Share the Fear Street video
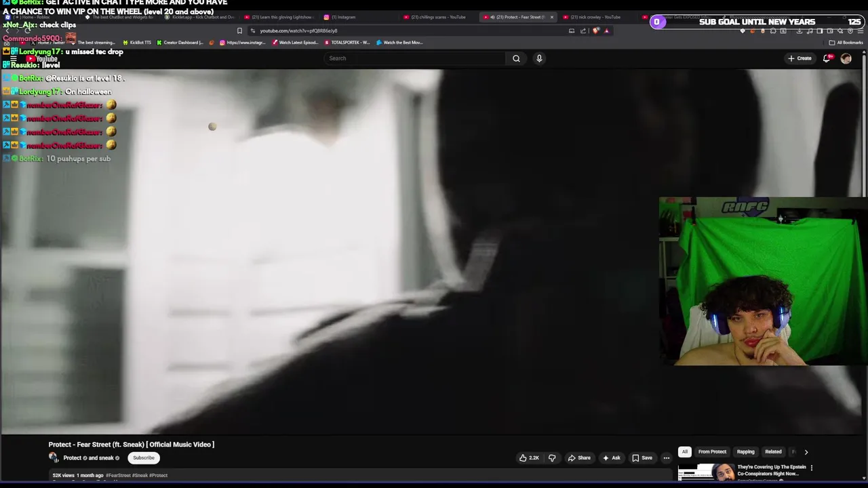The width and height of the screenshot is (868, 488). click(578, 458)
